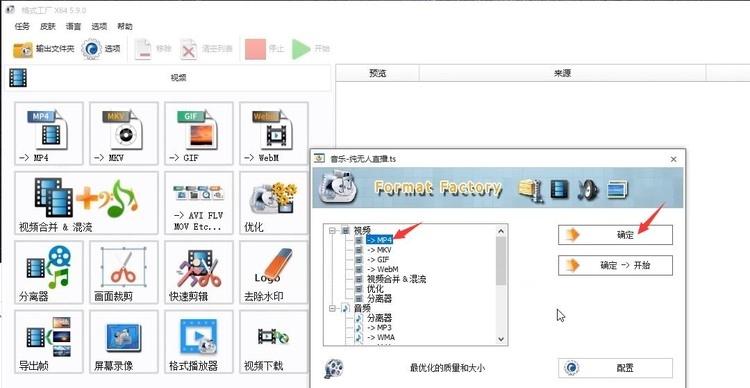Click the 预览 column header

(x=377, y=73)
